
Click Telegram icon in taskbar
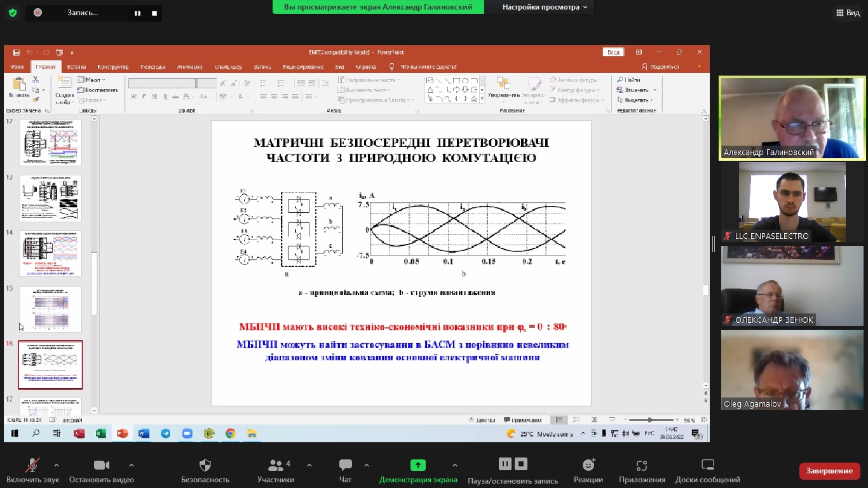point(165,433)
